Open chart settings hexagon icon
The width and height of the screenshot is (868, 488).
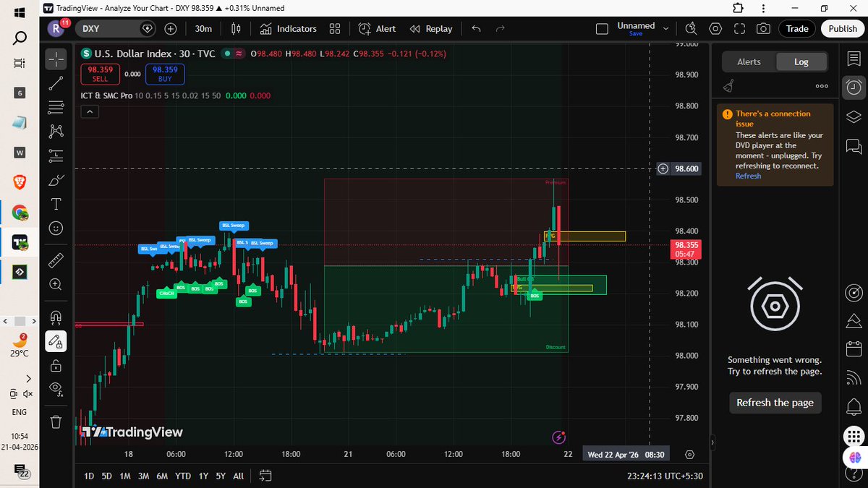coord(715,29)
